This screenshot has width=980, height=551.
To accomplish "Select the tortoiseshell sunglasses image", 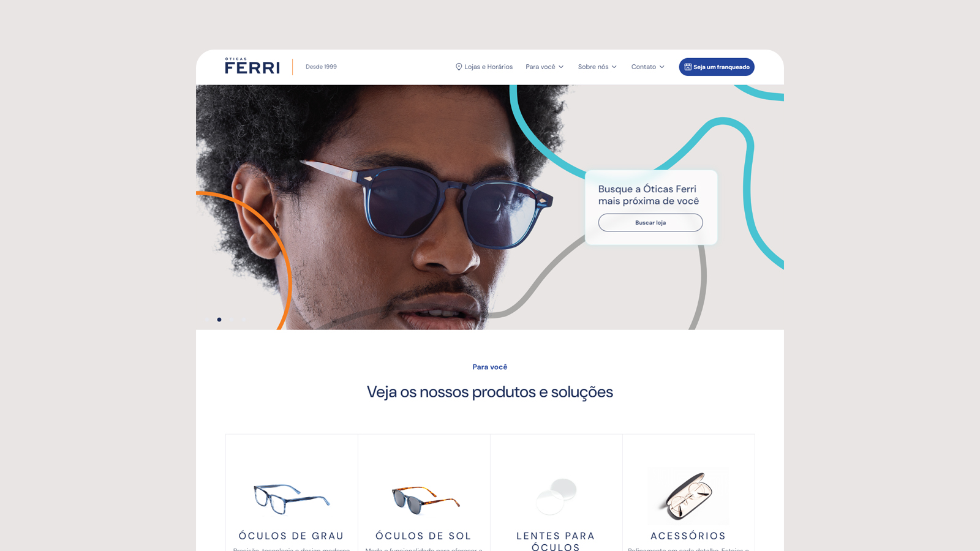I will coord(426,500).
